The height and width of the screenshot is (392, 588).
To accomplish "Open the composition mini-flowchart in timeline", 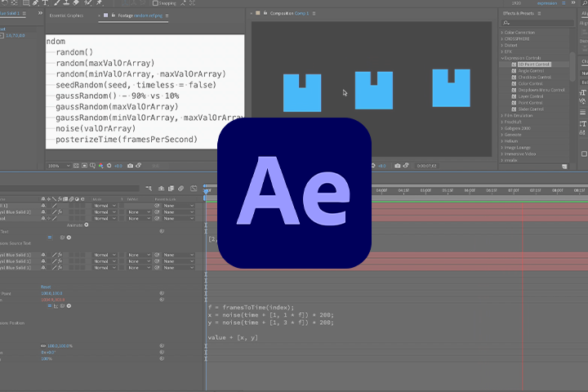I will point(149,189).
